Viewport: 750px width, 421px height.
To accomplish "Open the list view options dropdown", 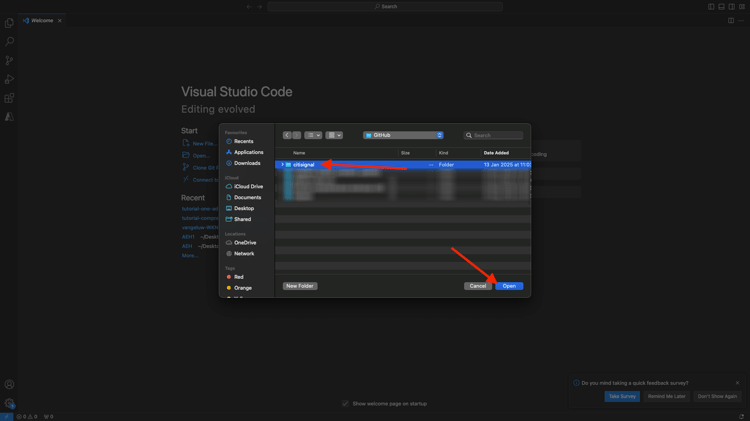I will tap(313, 135).
